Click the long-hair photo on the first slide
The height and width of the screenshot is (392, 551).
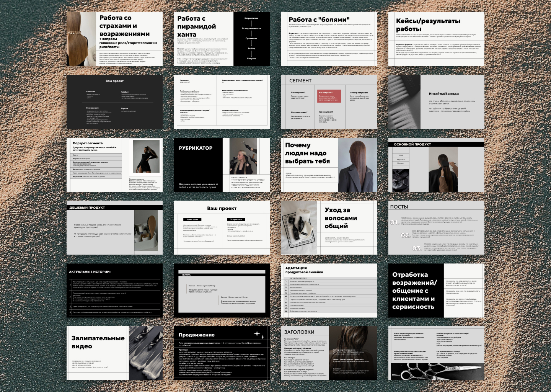(x=81, y=39)
